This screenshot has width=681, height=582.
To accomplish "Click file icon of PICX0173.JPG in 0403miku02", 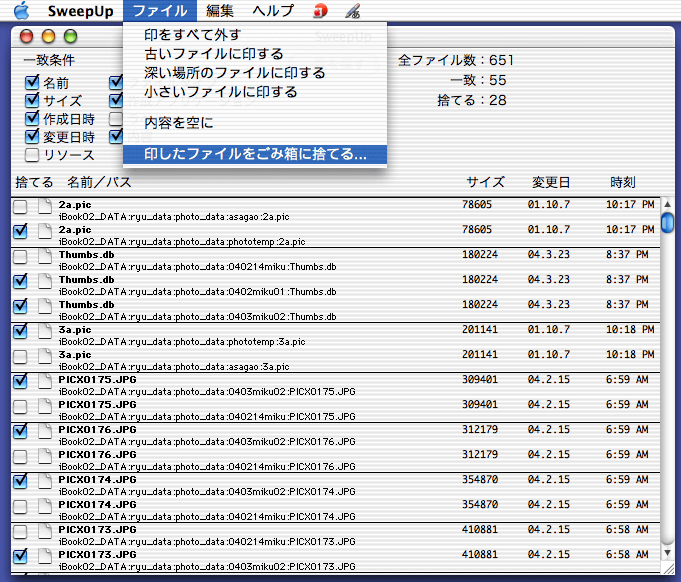I will pyautogui.click(x=45, y=556).
